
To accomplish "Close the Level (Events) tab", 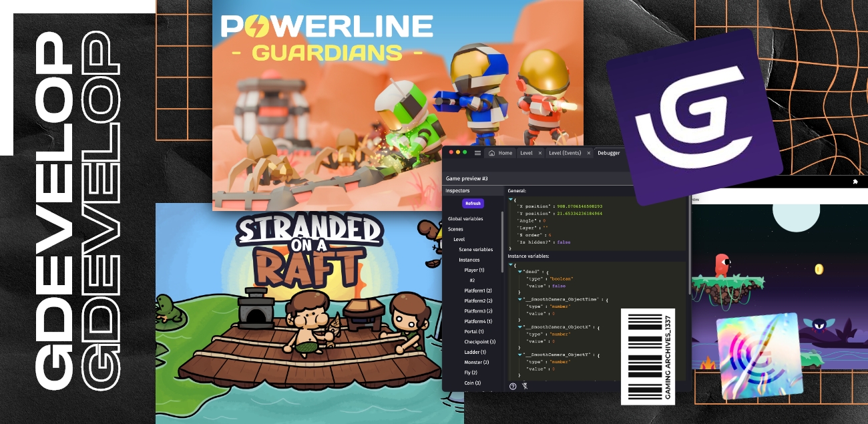I will tap(589, 153).
